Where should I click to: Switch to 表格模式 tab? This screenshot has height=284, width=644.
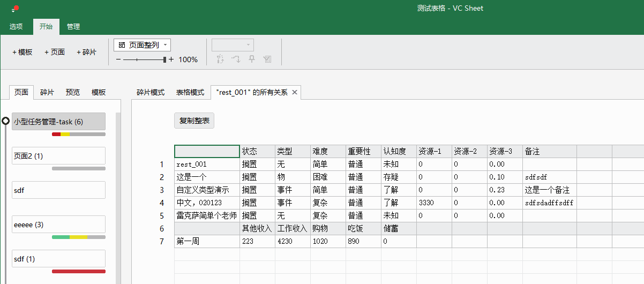click(x=190, y=92)
